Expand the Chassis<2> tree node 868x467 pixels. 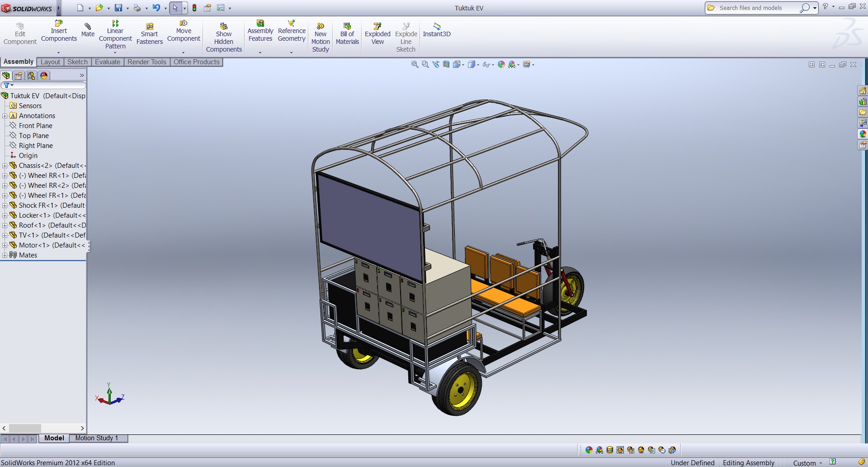[5, 166]
